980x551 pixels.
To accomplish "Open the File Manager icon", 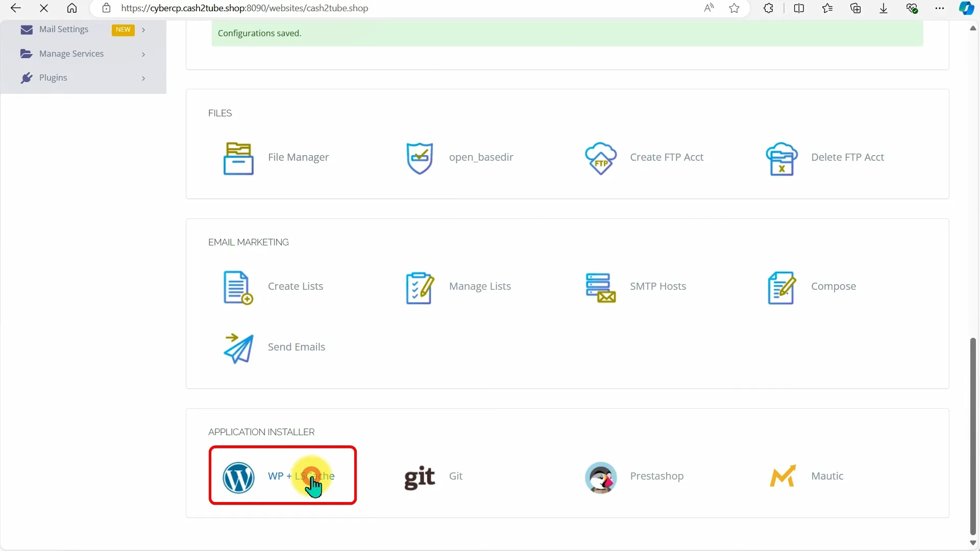I will [x=238, y=159].
